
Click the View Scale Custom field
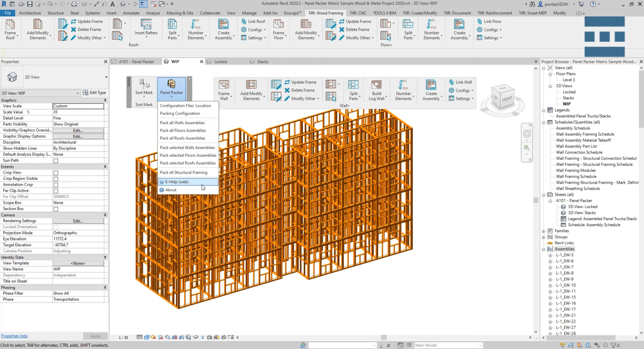[78, 106]
